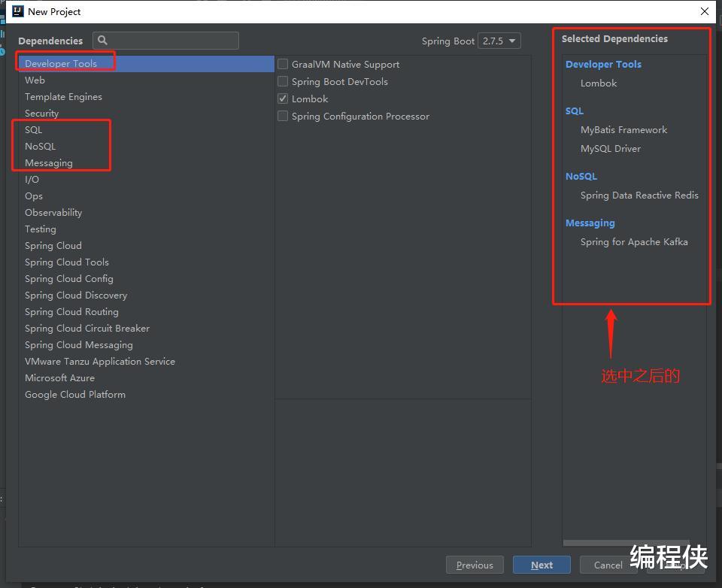Click the Previous button
This screenshot has height=588, width=722.
475,565
